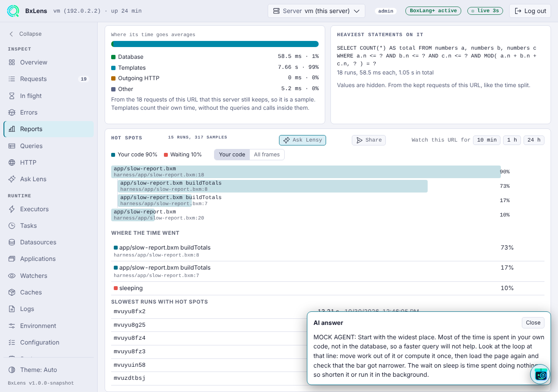Open the Requests list icon
This screenshot has width=558, height=392.
point(12,79)
